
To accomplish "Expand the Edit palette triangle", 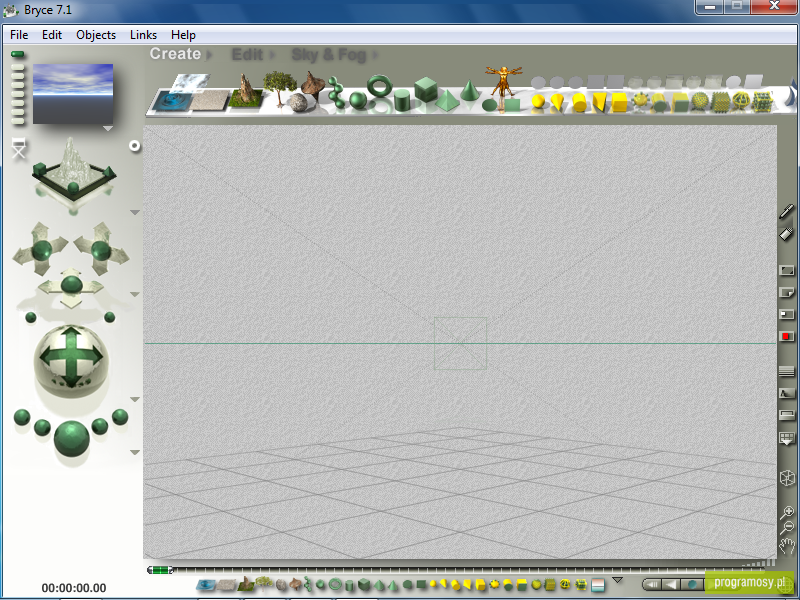I will pyautogui.click(x=272, y=55).
